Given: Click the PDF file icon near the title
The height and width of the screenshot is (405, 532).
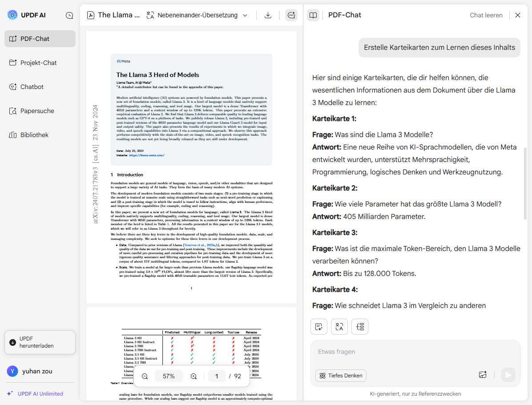Looking at the screenshot, I should pos(91,15).
